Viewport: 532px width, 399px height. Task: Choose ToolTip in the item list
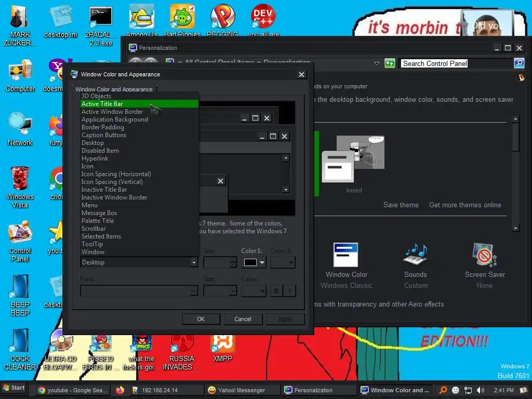pos(139,244)
